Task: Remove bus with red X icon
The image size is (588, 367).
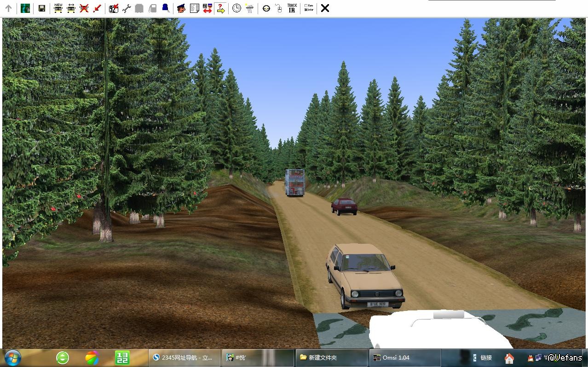Action: click(x=84, y=8)
